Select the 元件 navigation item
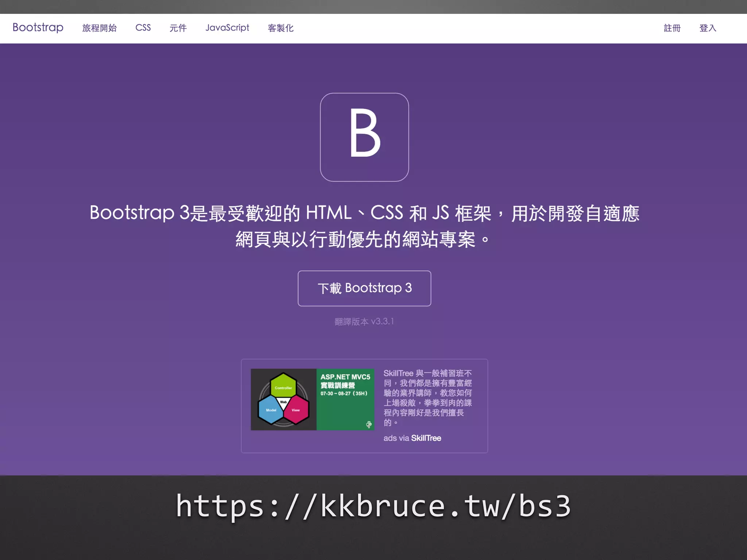 pos(178,28)
